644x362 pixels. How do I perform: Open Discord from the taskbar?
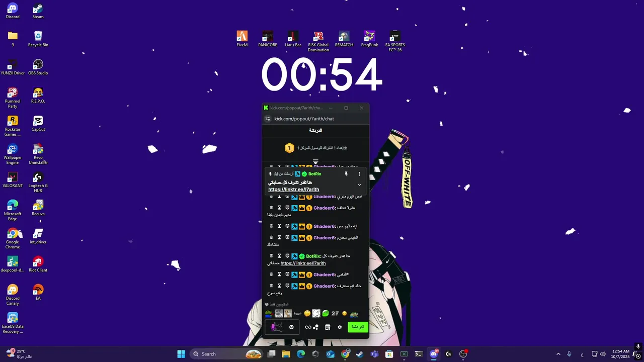click(434, 354)
